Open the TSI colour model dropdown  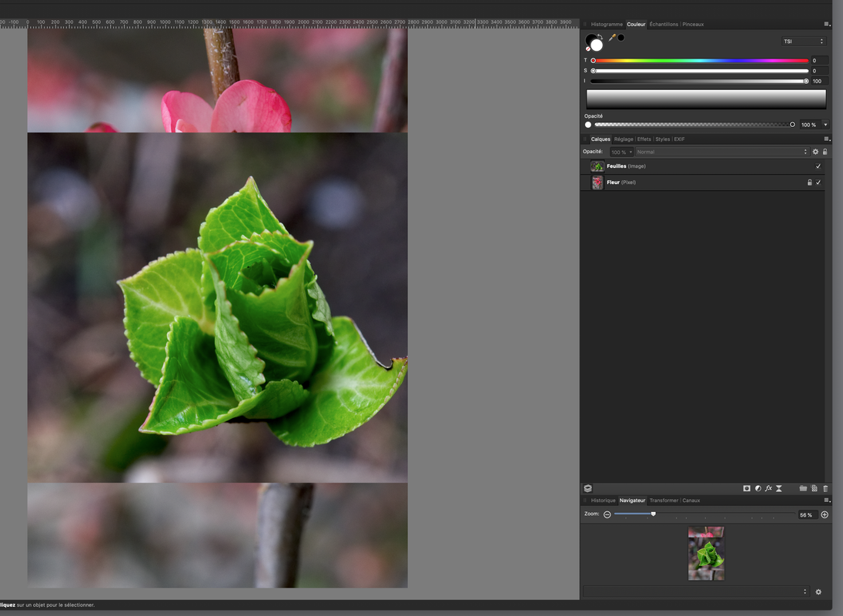point(803,42)
